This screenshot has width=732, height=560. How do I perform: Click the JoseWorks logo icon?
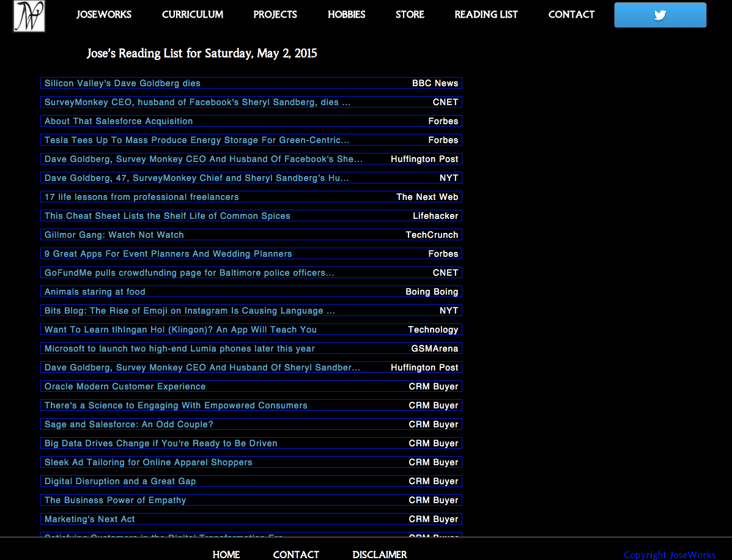[29, 17]
